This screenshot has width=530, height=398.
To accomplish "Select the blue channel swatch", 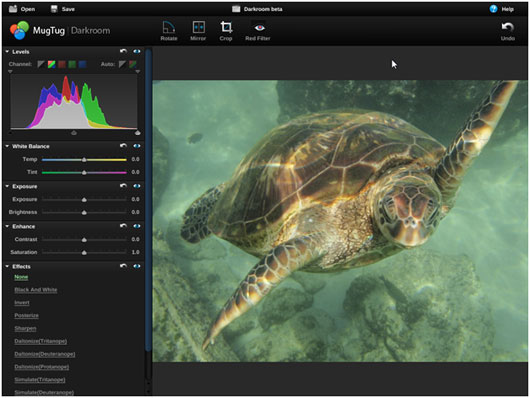I will pos(82,64).
